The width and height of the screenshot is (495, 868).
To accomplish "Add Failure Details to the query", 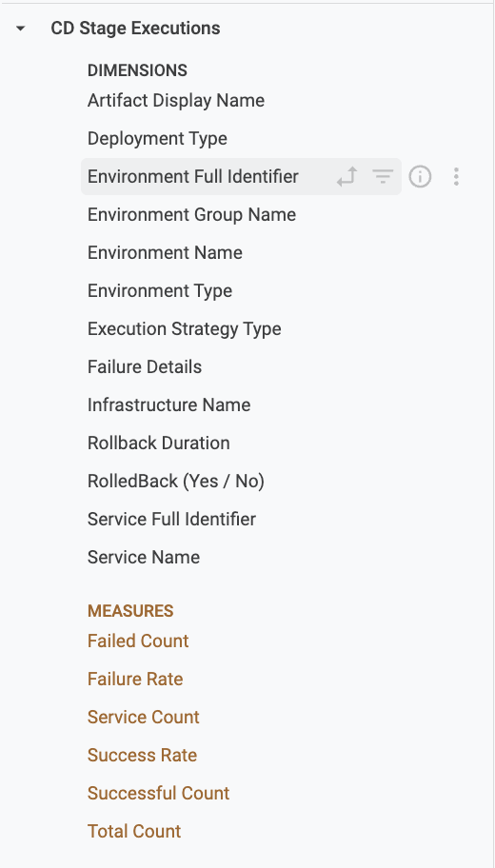I will point(145,367).
